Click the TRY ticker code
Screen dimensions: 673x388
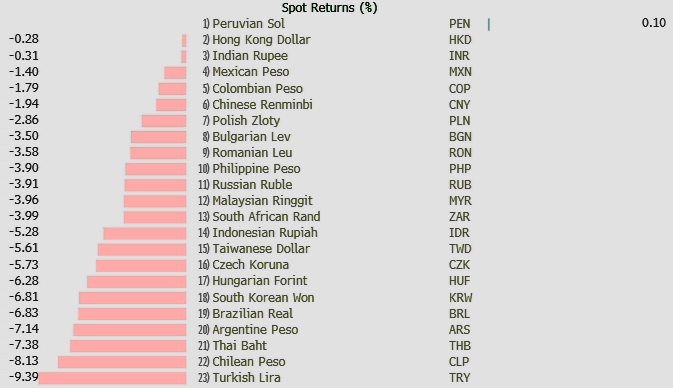click(x=460, y=378)
